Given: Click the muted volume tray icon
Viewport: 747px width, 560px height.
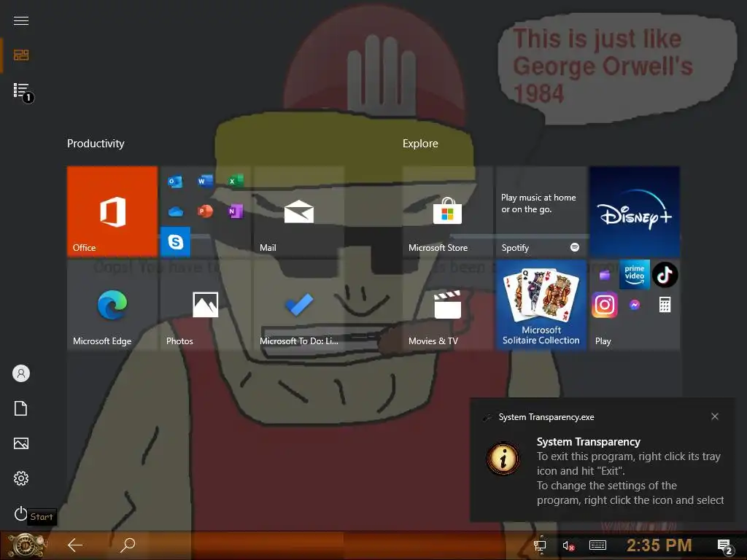Looking at the screenshot, I should coord(568,545).
